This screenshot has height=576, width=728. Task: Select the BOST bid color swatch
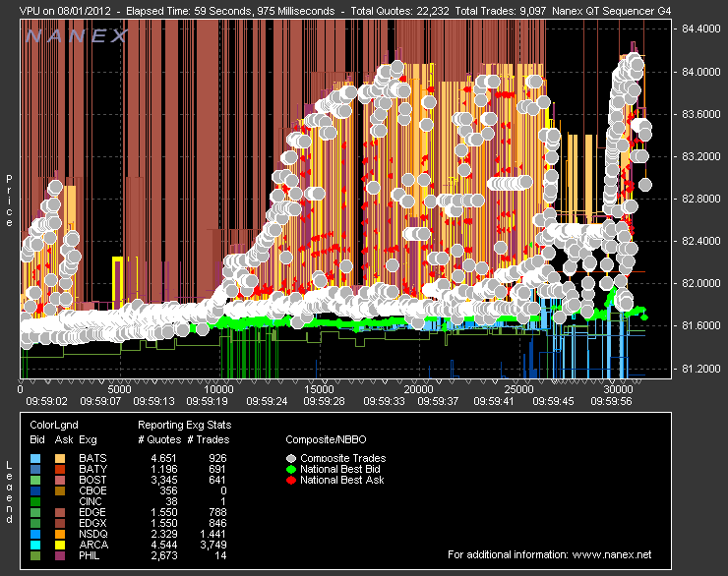(35, 480)
